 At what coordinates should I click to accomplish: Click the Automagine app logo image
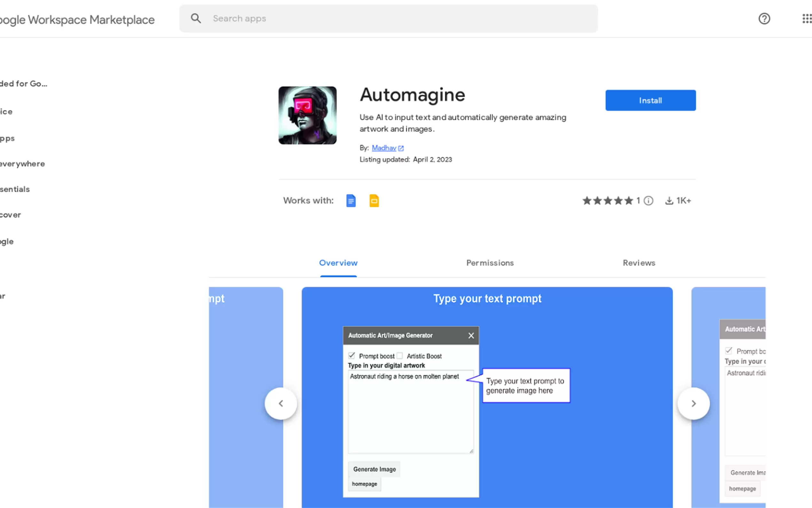tap(307, 115)
